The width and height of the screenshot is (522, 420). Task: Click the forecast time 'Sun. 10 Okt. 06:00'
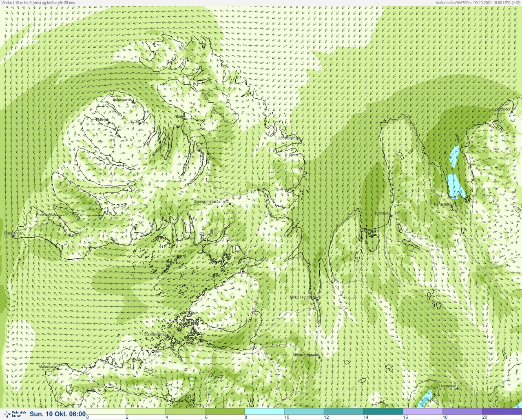(x=58, y=414)
